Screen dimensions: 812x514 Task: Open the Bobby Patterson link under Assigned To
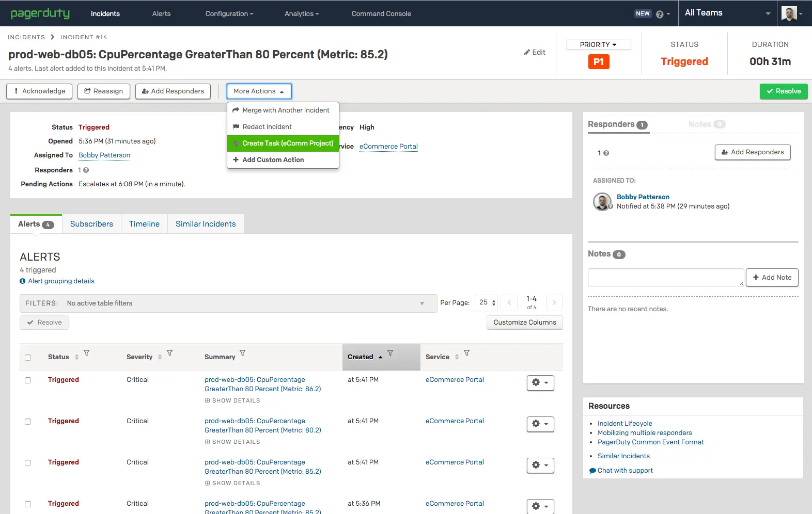(x=104, y=155)
